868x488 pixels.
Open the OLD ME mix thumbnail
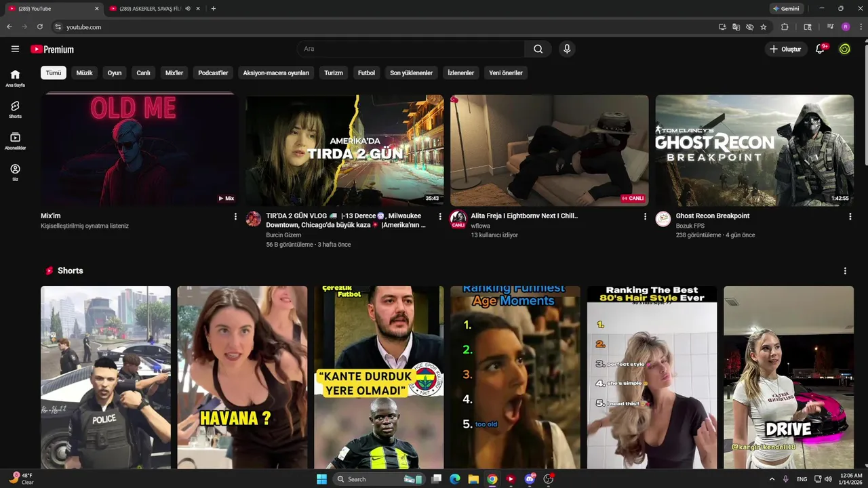140,150
